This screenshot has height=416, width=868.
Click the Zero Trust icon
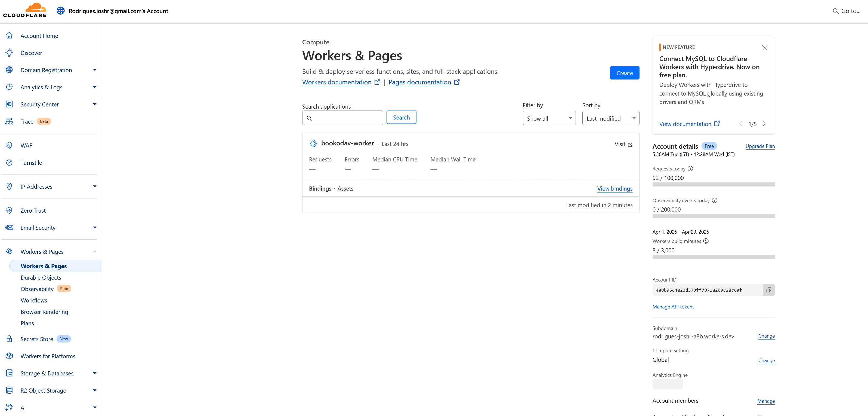point(10,210)
